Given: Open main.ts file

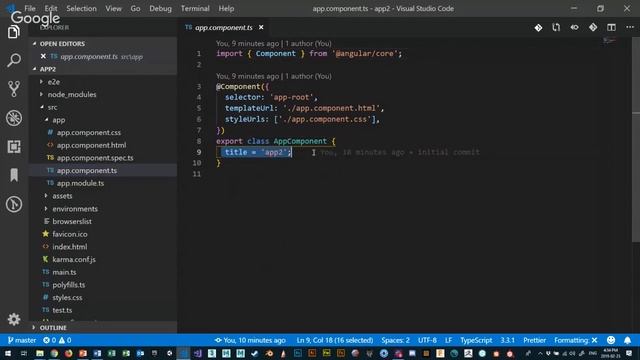Looking at the screenshot, I should point(64,272).
